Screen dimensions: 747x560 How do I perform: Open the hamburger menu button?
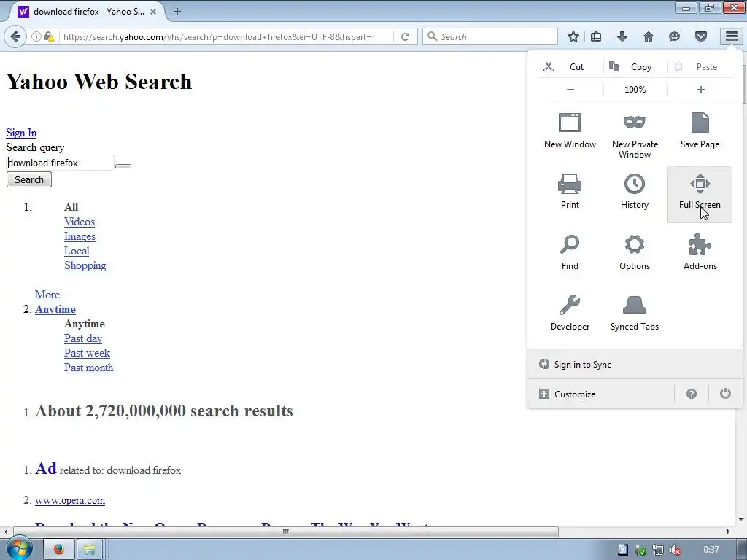731,36
